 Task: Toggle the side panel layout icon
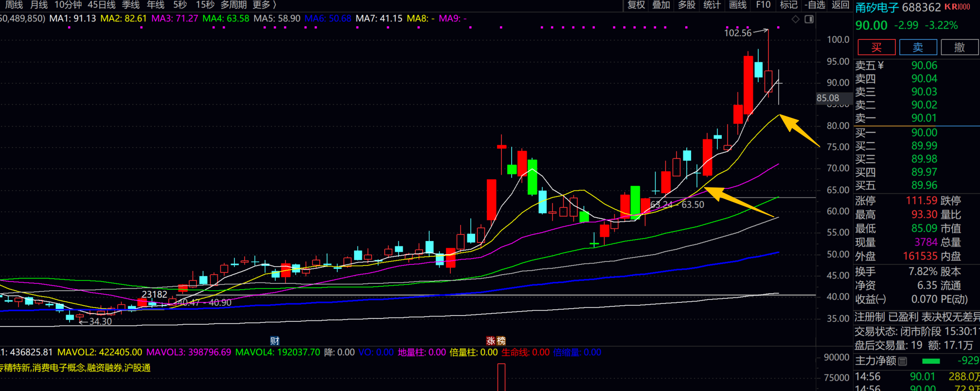[809, 19]
